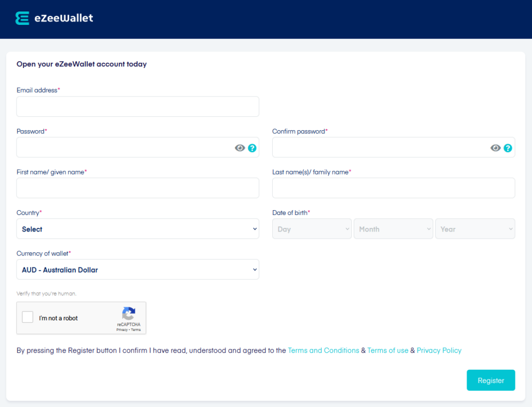Focus the Password input field
This screenshot has height=407, width=532.
[x=138, y=147]
